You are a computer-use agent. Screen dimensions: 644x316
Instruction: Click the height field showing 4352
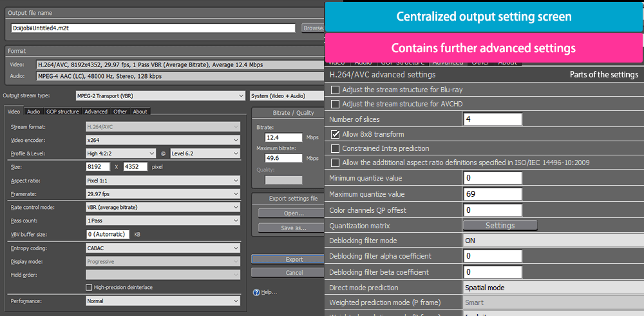tap(135, 167)
